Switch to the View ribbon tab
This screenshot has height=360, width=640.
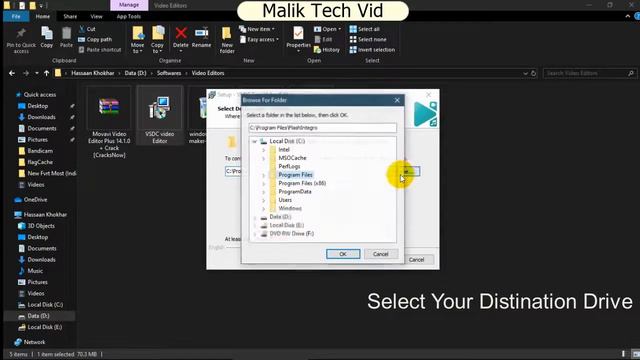(96, 16)
